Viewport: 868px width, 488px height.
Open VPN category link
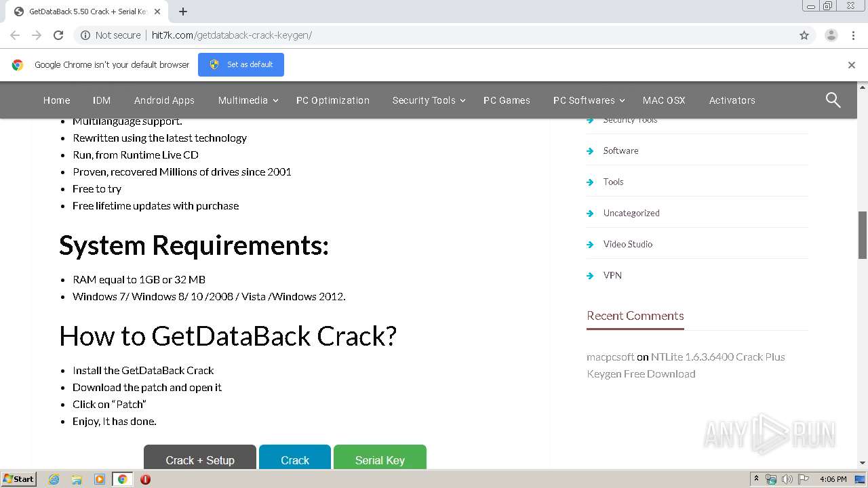point(612,275)
